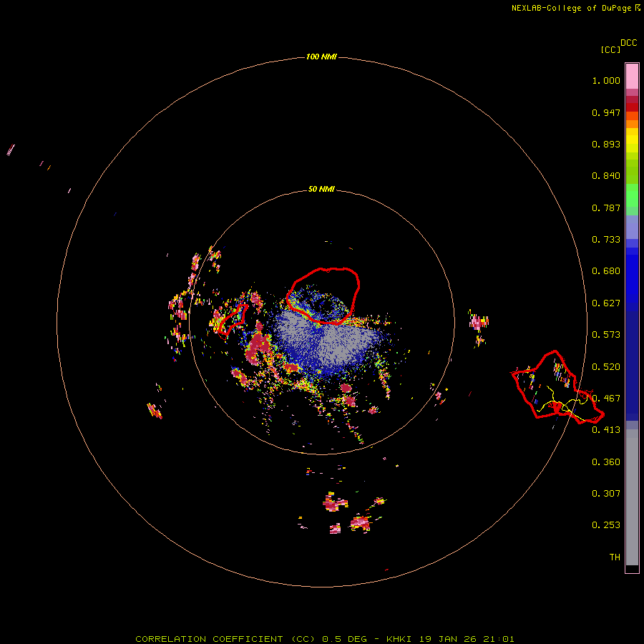
Task: Click the 0.253 color scale value
Action: [606, 525]
